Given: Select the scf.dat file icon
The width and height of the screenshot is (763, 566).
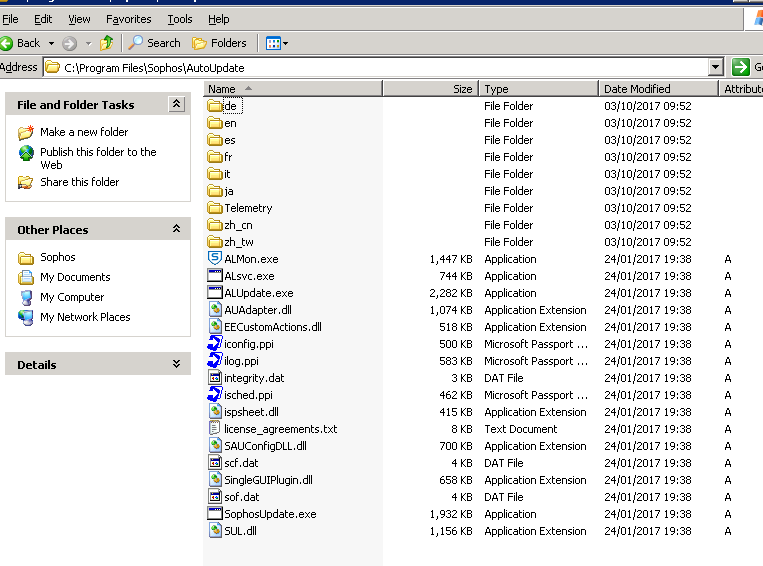Looking at the screenshot, I should pyautogui.click(x=215, y=462).
